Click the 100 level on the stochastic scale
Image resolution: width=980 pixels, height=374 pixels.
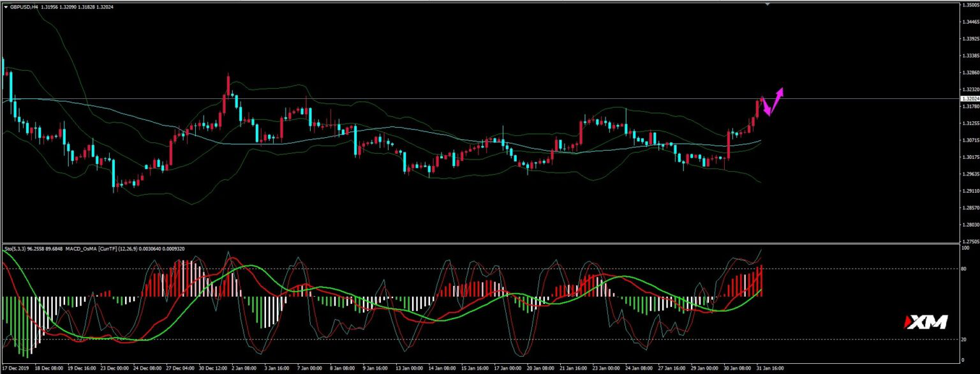point(965,248)
